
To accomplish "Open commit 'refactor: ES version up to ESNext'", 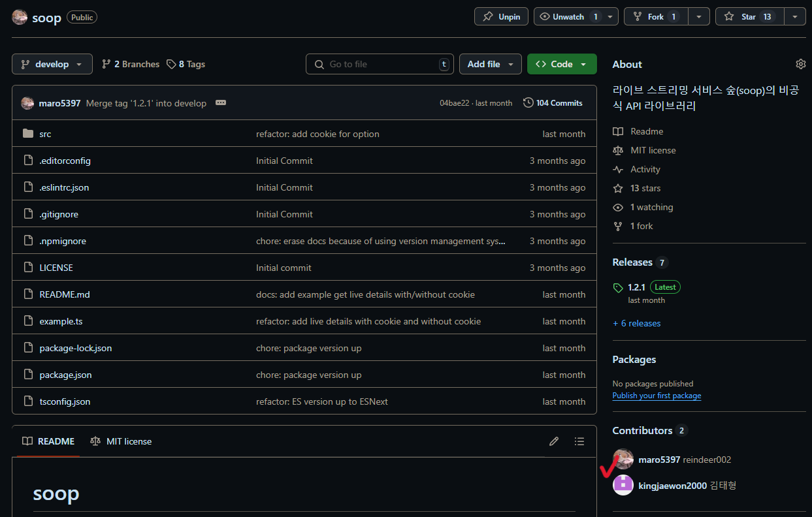I will [x=322, y=401].
